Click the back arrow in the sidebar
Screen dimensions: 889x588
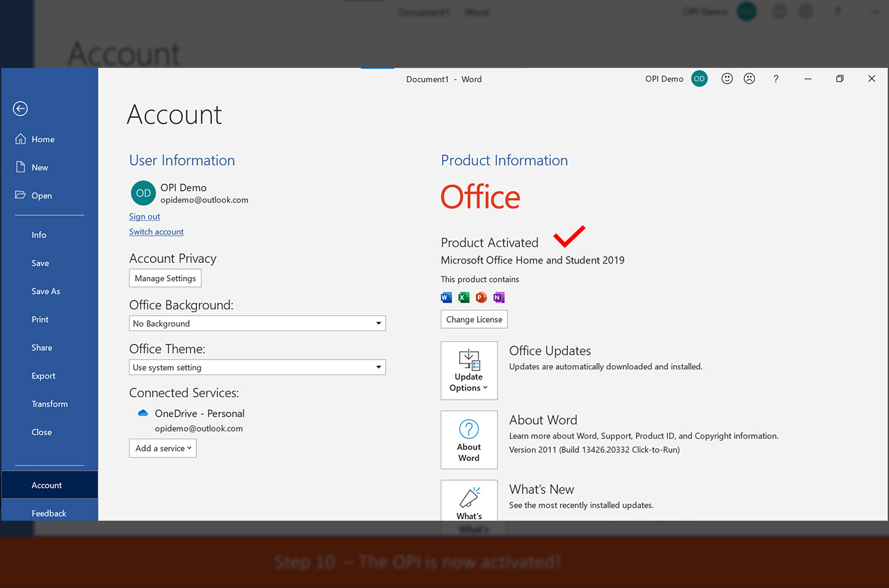click(20, 109)
